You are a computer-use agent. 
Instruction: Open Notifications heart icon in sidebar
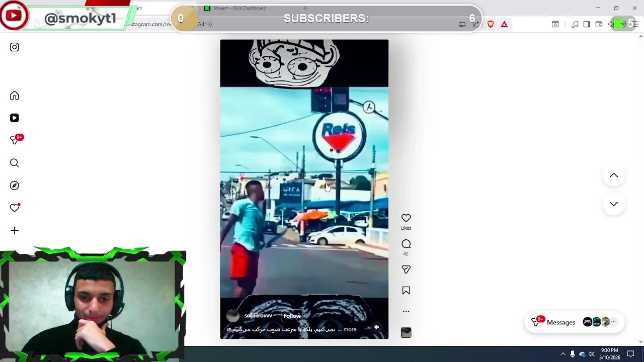(15, 208)
